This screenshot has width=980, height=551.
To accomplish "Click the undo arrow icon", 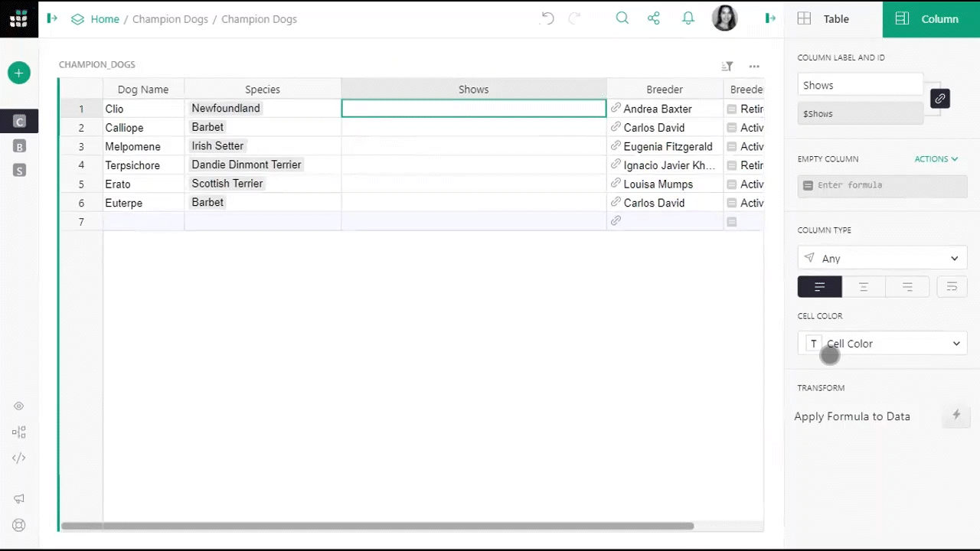I will (547, 18).
